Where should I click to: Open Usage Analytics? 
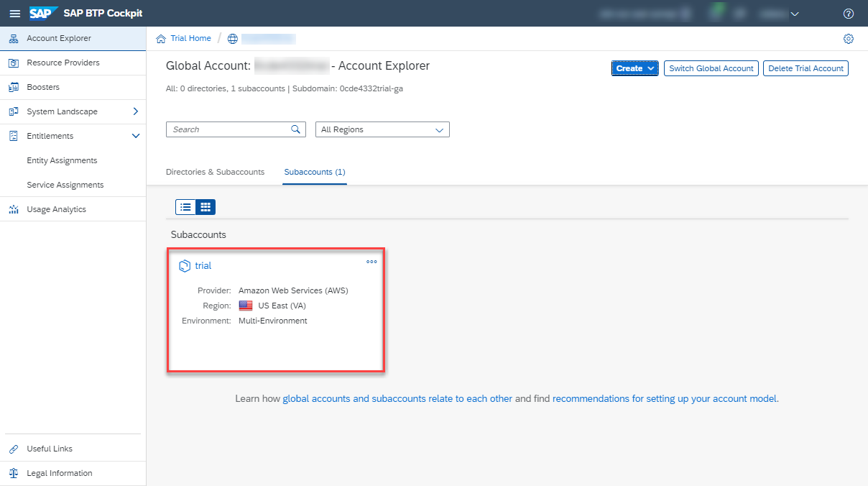tap(73, 210)
